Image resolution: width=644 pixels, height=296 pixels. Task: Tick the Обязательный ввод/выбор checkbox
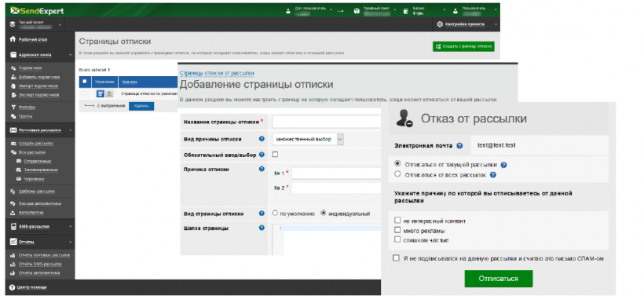[275, 155]
